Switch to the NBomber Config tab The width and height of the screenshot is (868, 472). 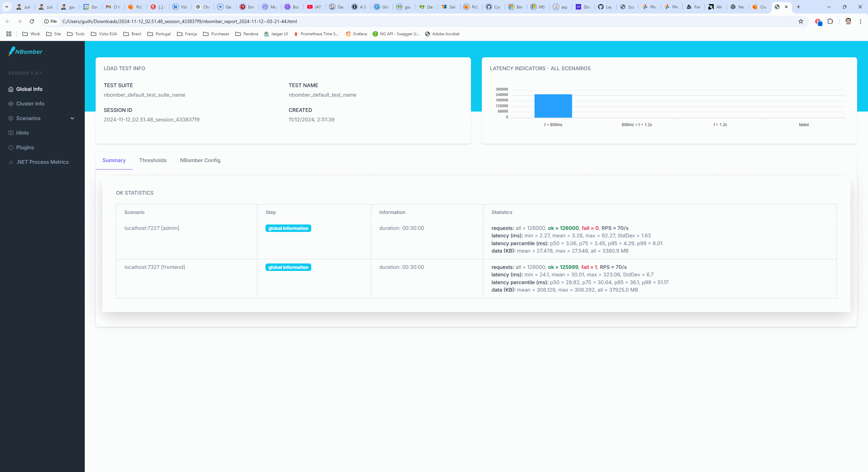click(200, 160)
